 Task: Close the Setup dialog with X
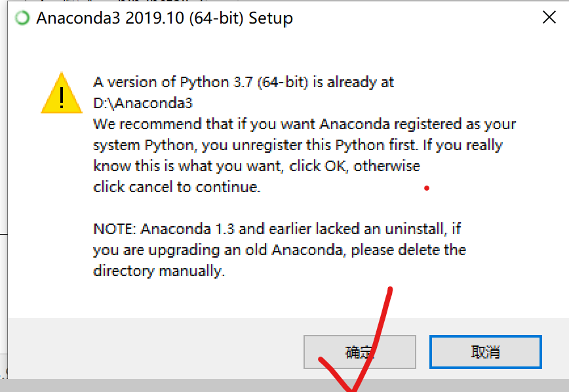[x=549, y=18]
